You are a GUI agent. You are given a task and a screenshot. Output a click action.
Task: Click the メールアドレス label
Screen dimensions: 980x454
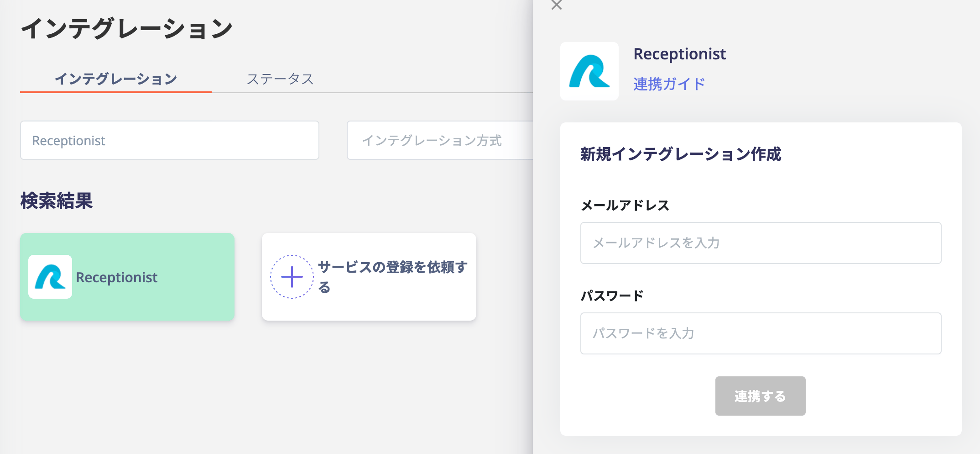pos(625,206)
